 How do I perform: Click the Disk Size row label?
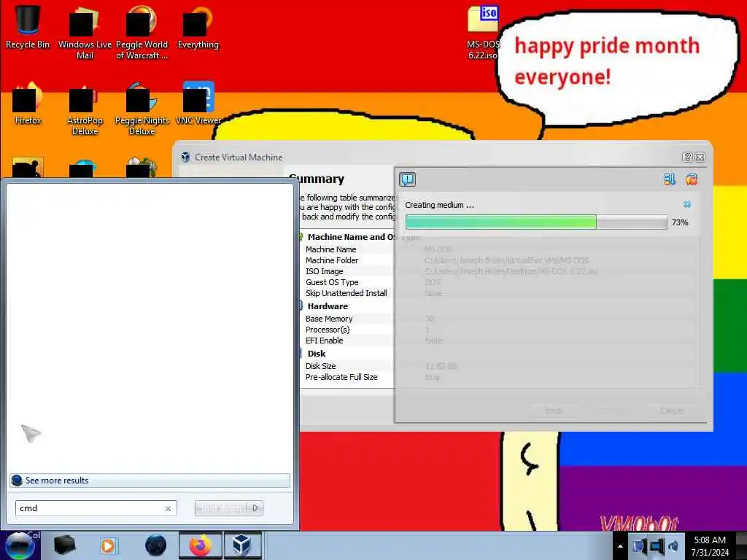click(x=321, y=366)
